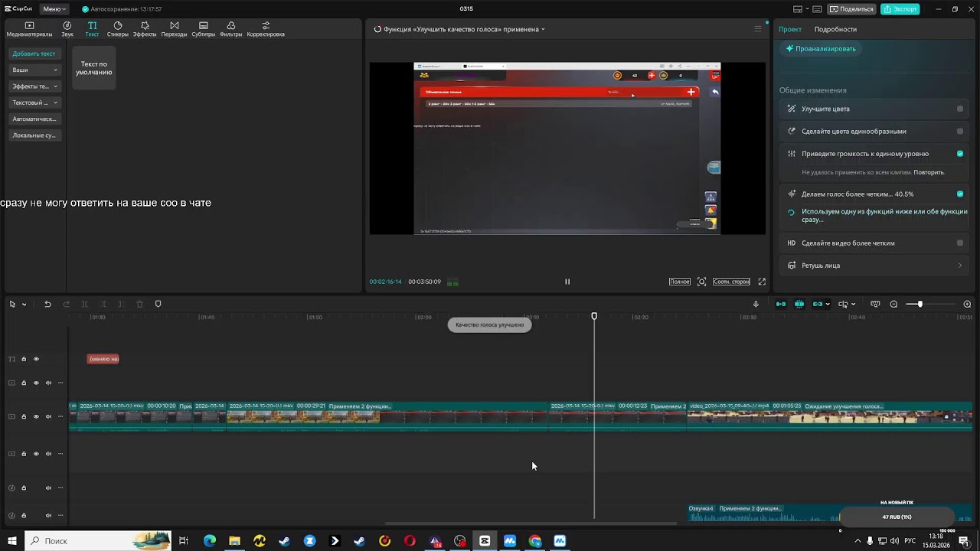Enable Сделайте цвета единообразными checkbox

point(960,131)
